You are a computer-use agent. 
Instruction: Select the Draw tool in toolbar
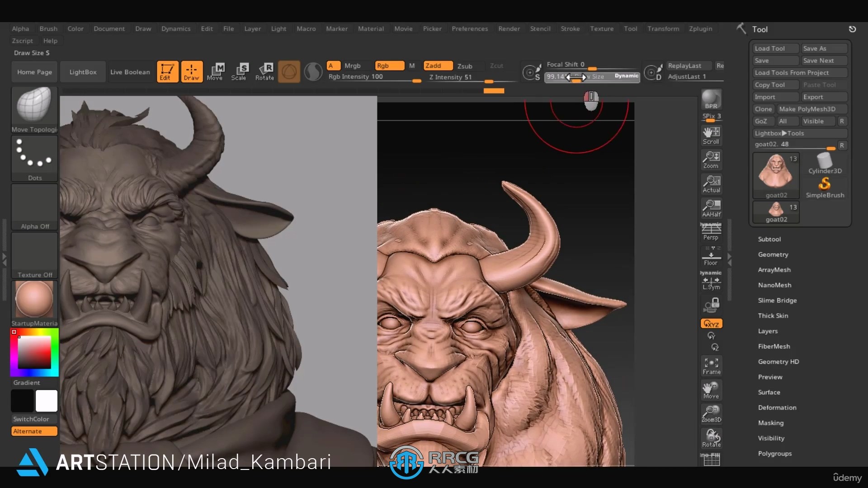coord(191,71)
